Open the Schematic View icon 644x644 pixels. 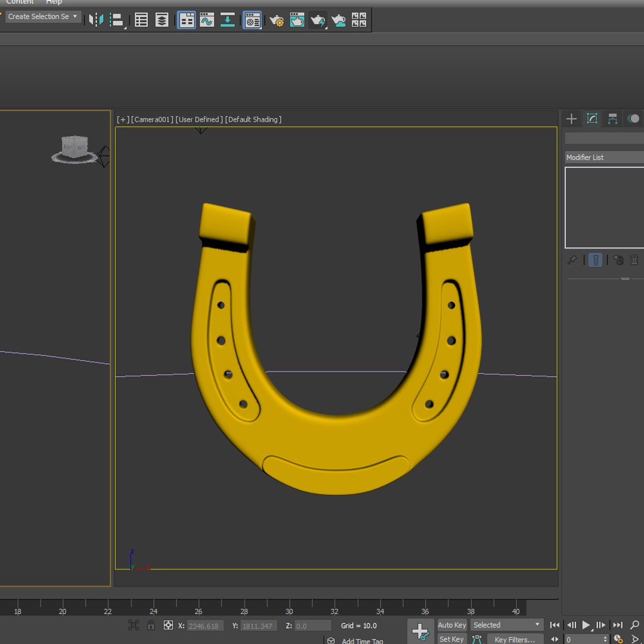click(227, 20)
